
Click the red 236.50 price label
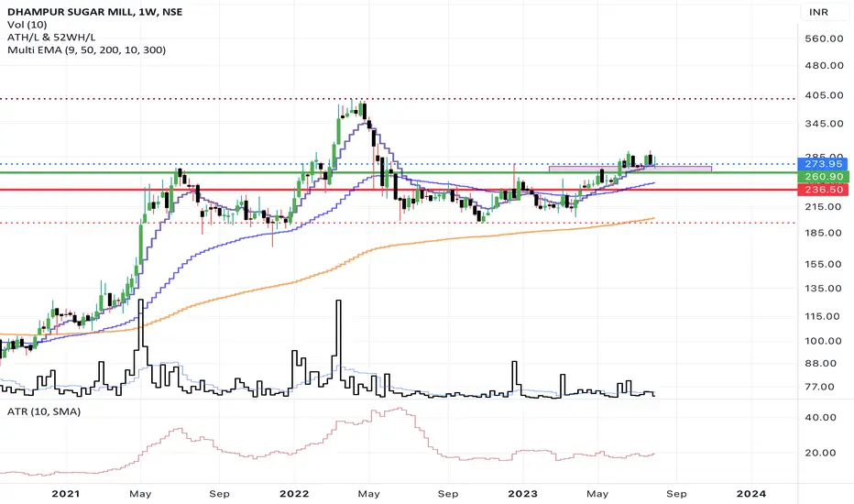[823, 190]
